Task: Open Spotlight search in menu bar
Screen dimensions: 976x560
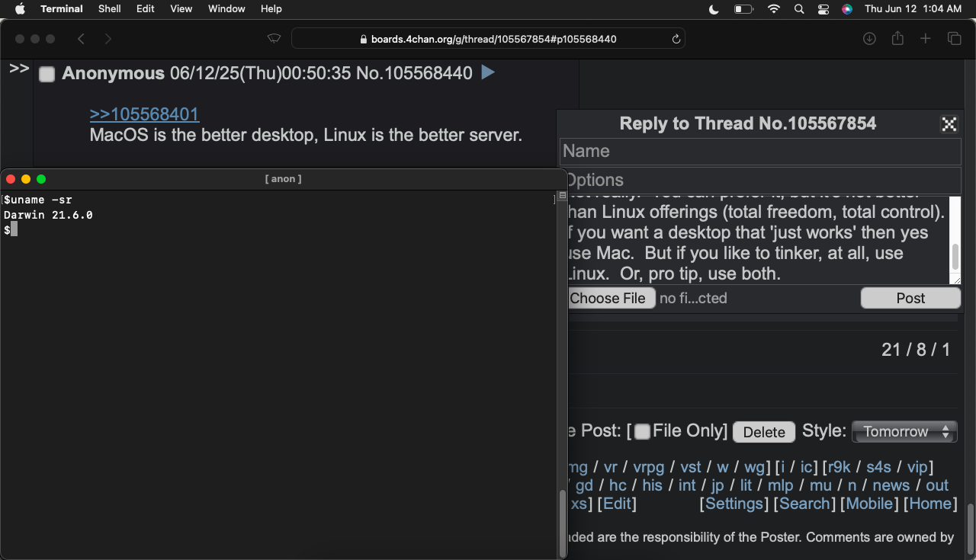Action: 799,9
